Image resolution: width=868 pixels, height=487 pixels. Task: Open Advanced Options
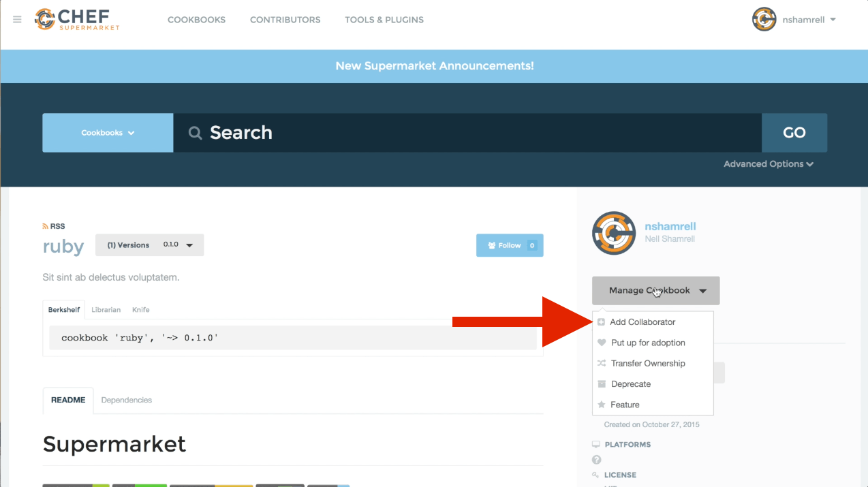tap(768, 163)
